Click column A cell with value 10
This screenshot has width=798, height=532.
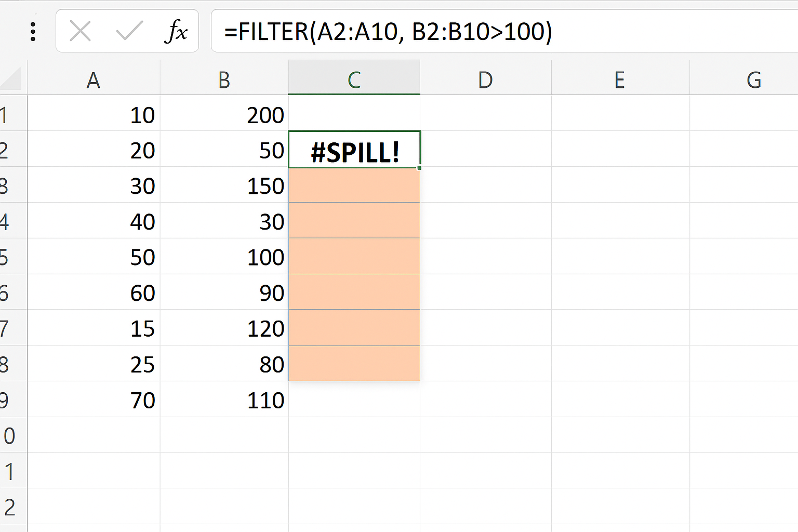point(94,113)
